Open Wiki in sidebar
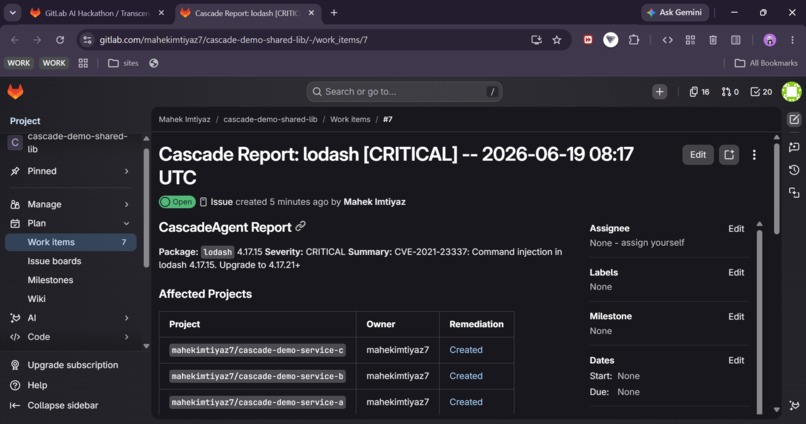The height and width of the screenshot is (424, 806). 36,299
